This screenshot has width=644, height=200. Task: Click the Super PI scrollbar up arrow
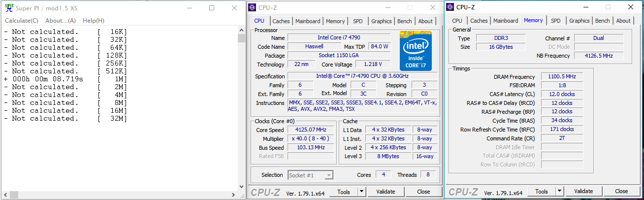[x=241, y=31]
